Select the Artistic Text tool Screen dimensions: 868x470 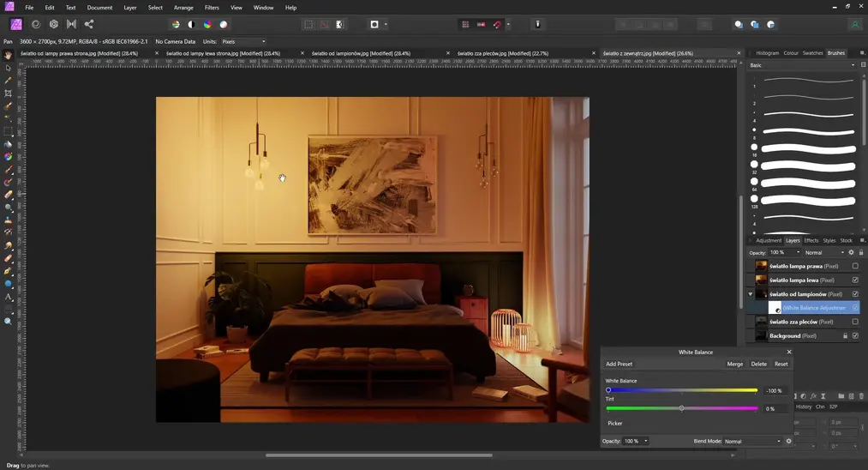(x=8, y=297)
